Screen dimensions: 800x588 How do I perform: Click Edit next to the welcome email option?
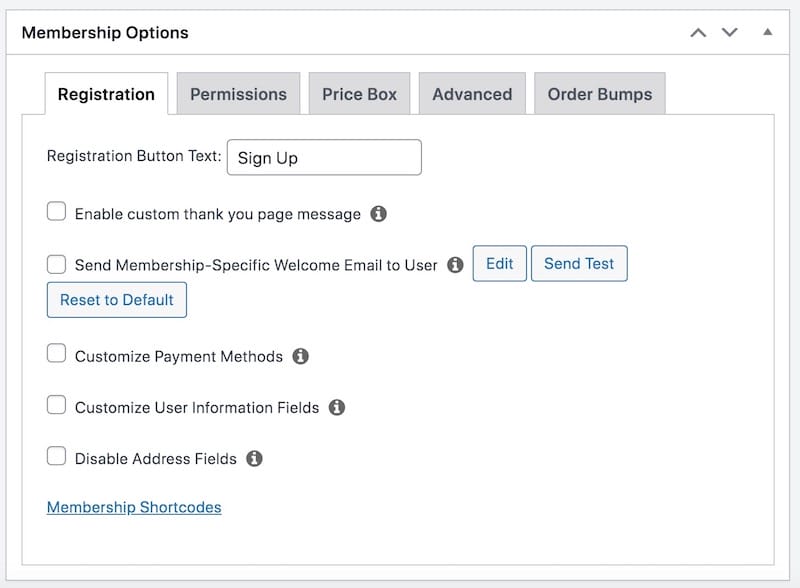click(x=499, y=263)
